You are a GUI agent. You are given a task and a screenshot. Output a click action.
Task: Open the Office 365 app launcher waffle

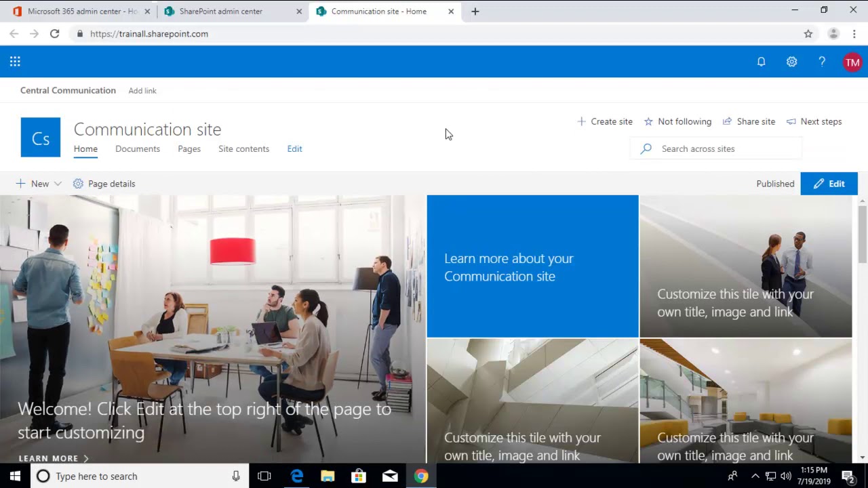pos(15,62)
